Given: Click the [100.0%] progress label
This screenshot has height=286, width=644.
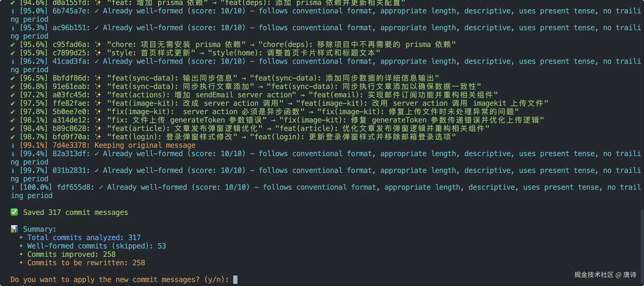Looking at the screenshot, I should (36, 187).
